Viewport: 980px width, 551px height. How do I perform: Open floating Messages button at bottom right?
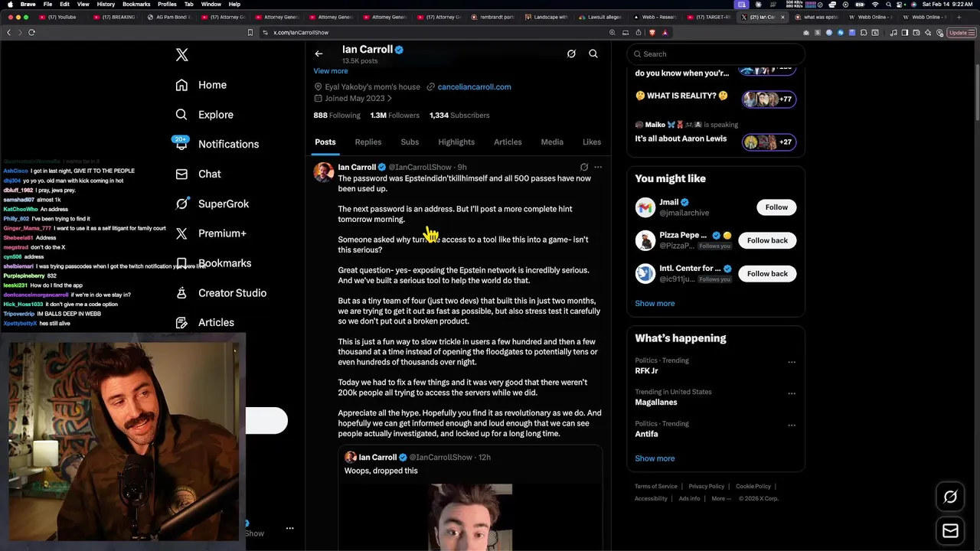(950, 531)
